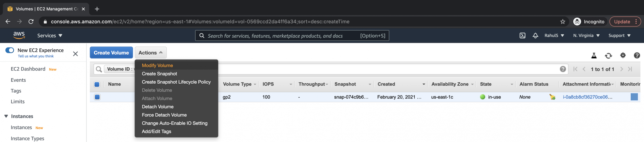Open the AWS home logo
This screenshot has height=142, width=644.
[x=19, y=35]
